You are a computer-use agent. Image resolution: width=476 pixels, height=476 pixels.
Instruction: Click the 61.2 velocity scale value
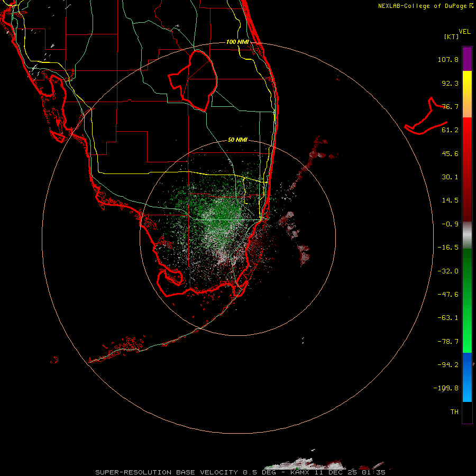450,130
